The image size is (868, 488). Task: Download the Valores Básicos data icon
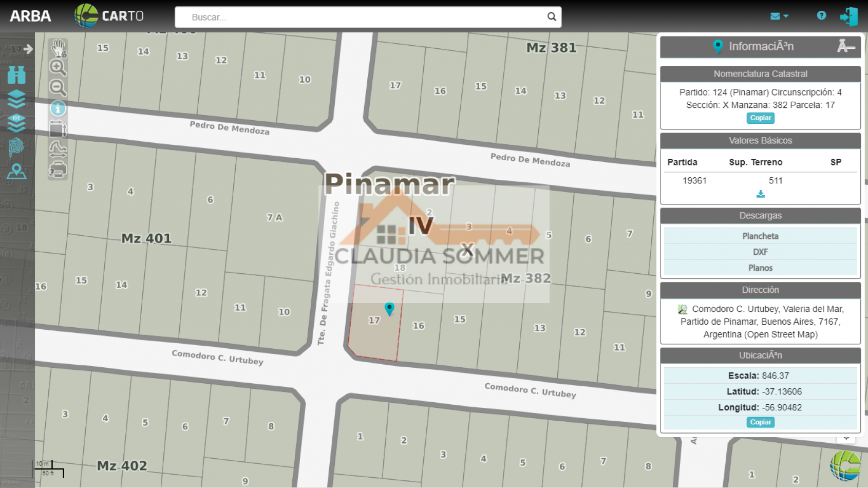(761, 194)
